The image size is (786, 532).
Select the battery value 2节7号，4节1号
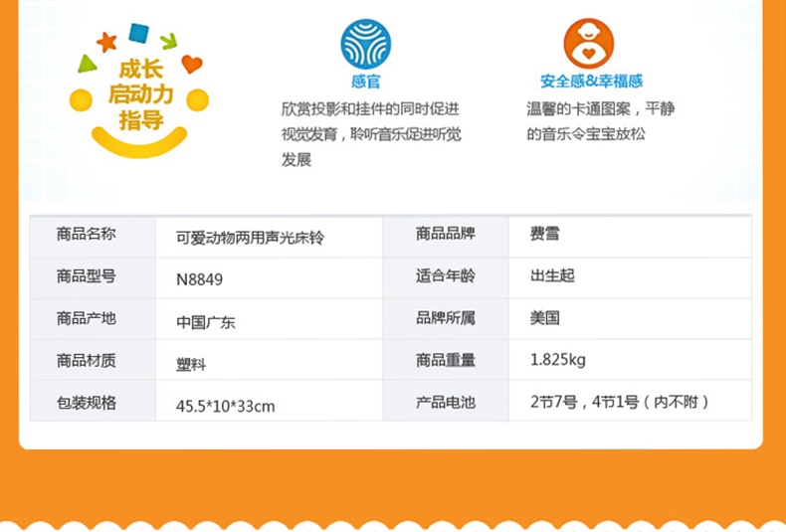tap(585, 402)
